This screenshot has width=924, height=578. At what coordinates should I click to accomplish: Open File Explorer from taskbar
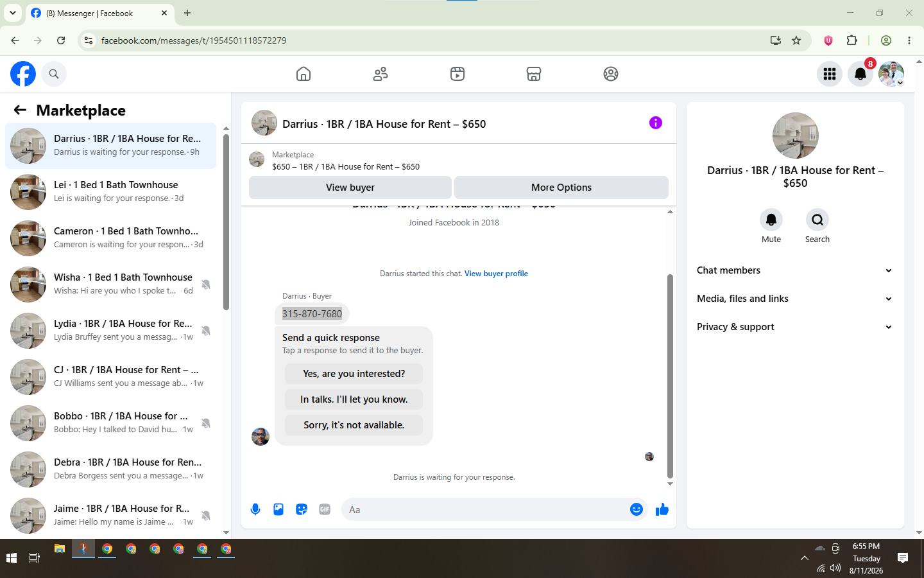(60, 549)
